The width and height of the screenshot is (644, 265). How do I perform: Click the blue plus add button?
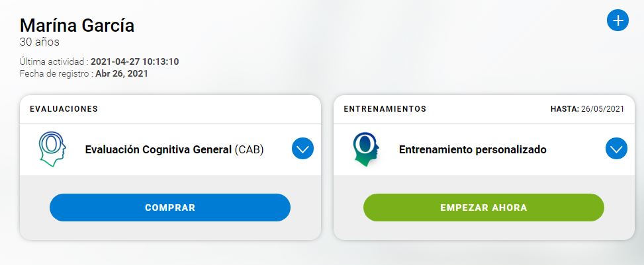point(618,21)
